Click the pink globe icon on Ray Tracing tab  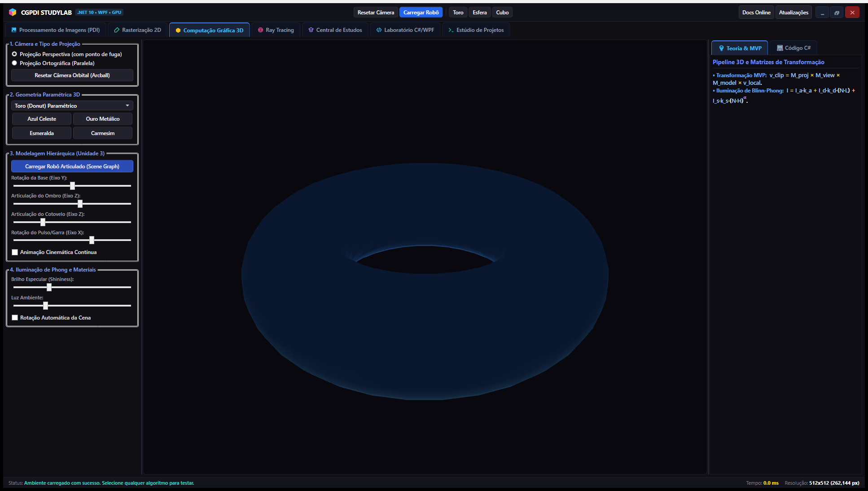point(260,30)
